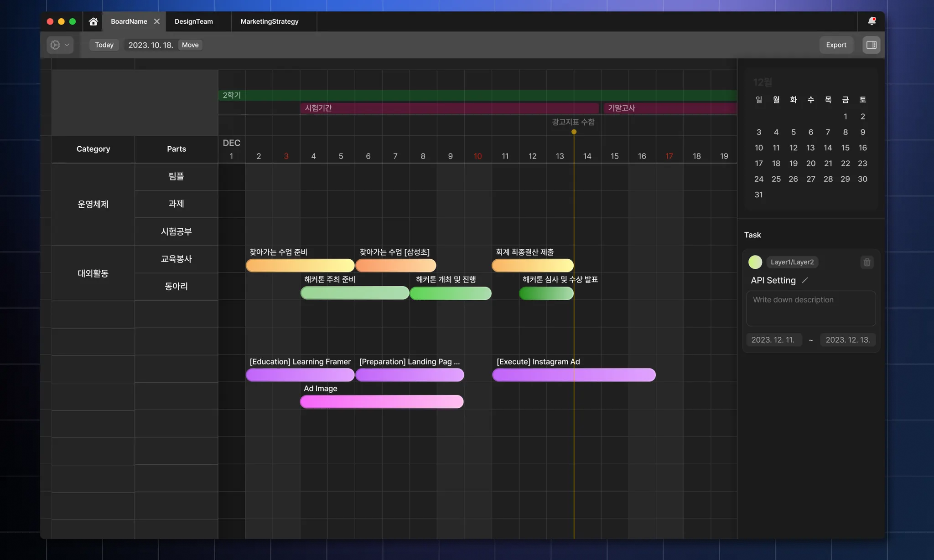The image size is (934, 560).
Task: Toggle the right sidebar panel icon
Action: coord(871,45)
